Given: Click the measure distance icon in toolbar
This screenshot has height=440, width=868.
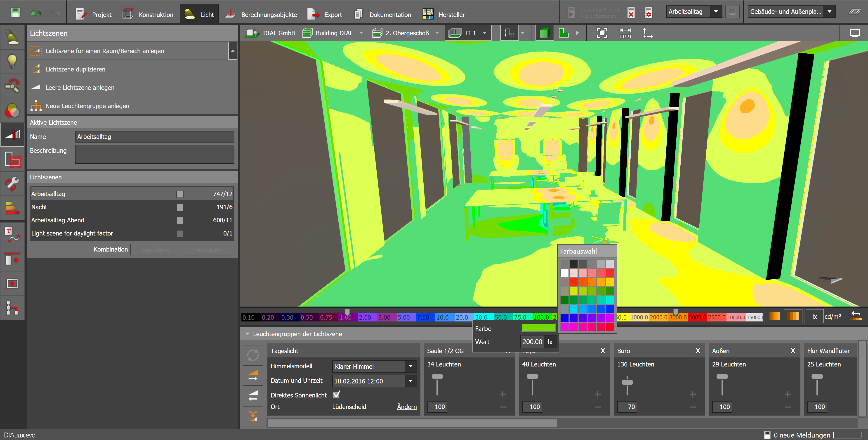Looking at the screenshot, I should coord(625,33).
